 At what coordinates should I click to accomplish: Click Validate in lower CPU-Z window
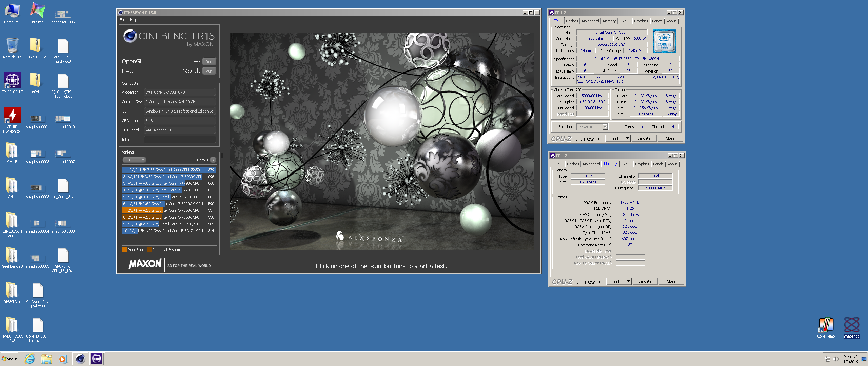645,281
